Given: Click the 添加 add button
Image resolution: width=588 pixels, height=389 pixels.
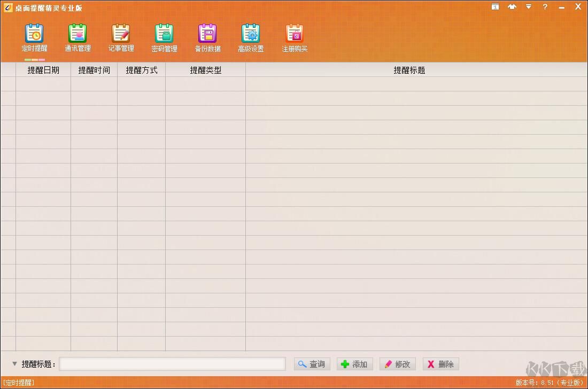Looking at the screenshot, I should click(x=354, y=364).
